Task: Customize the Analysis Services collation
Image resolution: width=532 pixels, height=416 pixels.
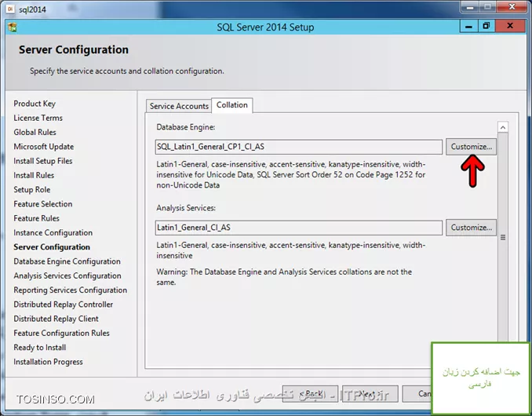Action: coord(471,228)
